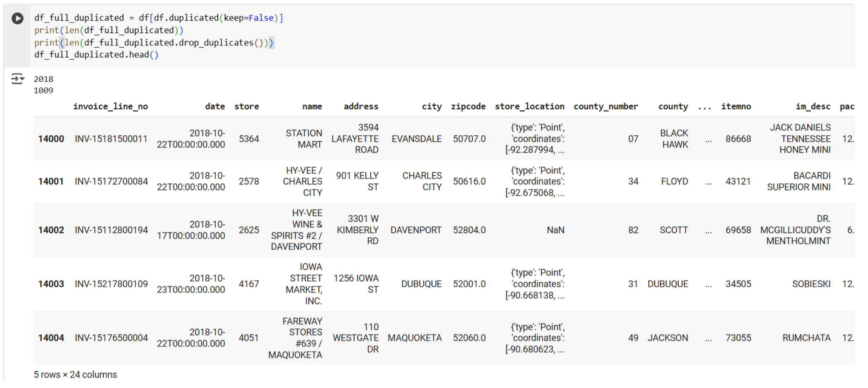Select the store_location column header
Screen dimensions: 868x388
click(x=529, y=106)
